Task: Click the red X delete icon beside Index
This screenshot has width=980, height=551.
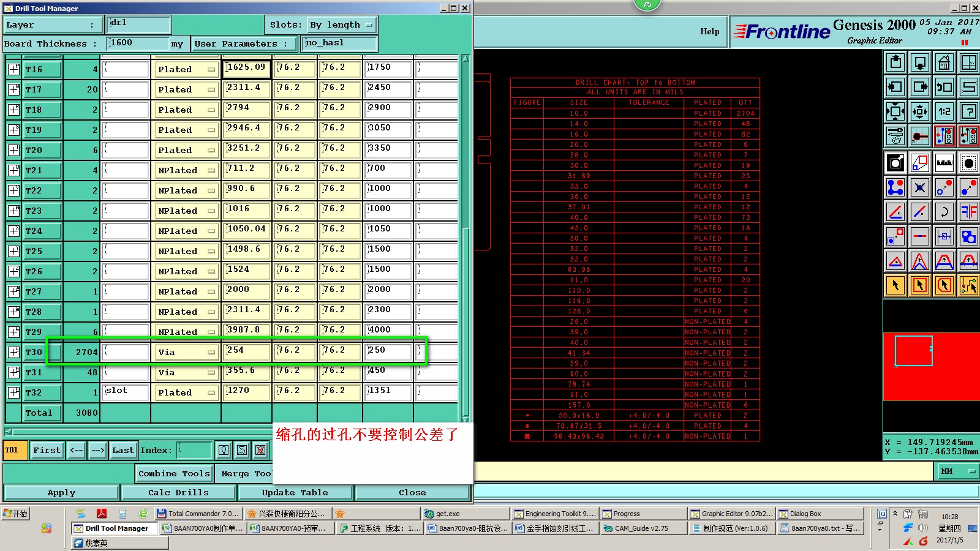Action: click(x=260, y=451)
